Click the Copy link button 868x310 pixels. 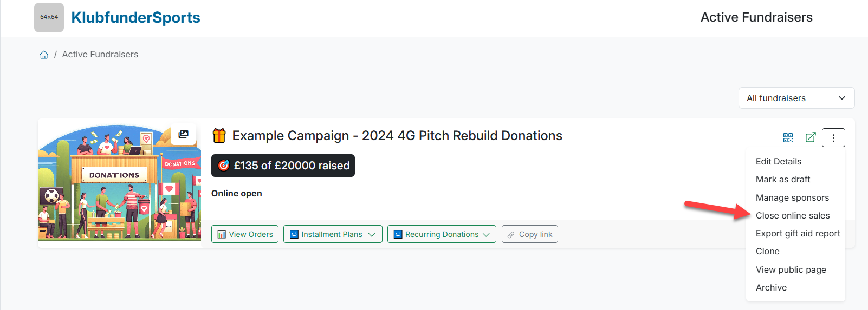click(529, 234)
